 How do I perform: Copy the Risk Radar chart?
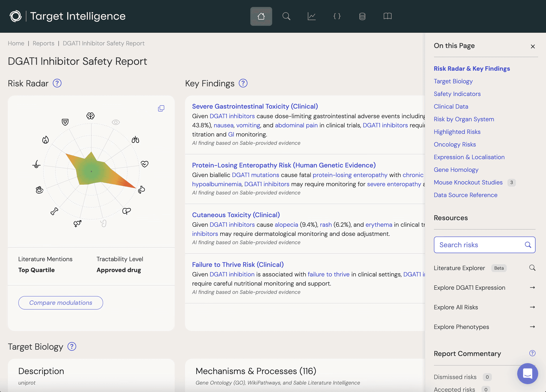pyautogui.click(x=161, y=108)
